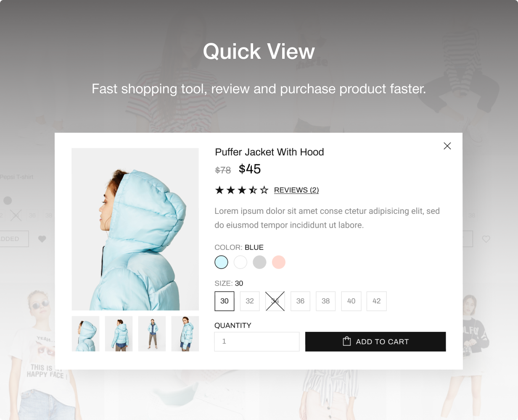Viewport: 518px width, 420px height.
Task: Close the Quick View popup
Action: click(447, 146)
